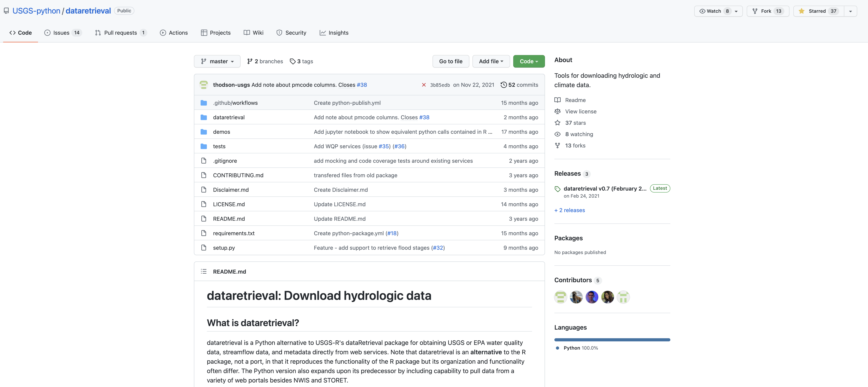Switch to the Code tab

click(21, 33)
